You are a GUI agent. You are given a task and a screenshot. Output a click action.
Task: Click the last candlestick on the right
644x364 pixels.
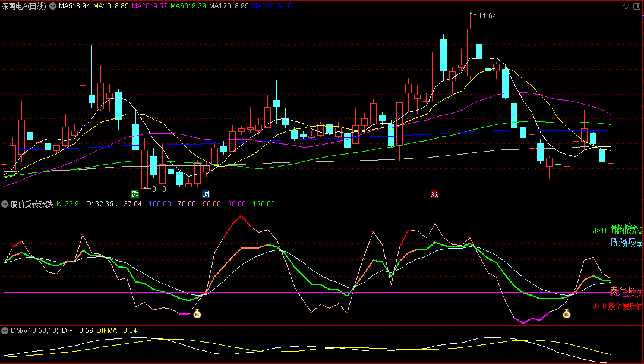coord(611,161)
